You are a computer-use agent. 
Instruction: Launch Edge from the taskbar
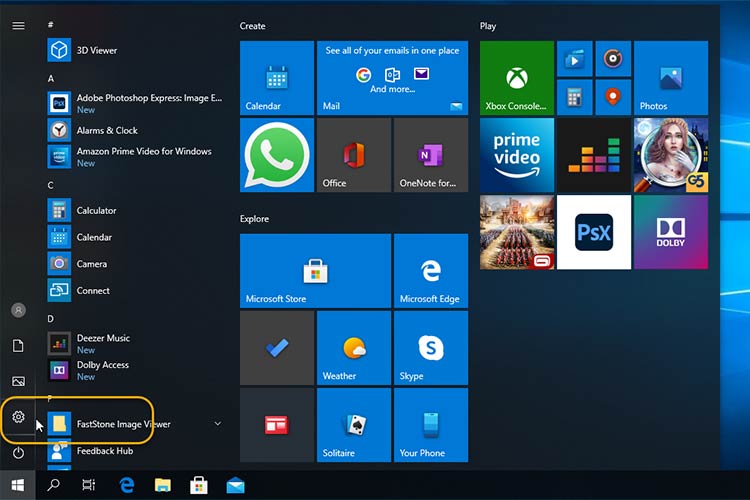[x=127, y=485]
